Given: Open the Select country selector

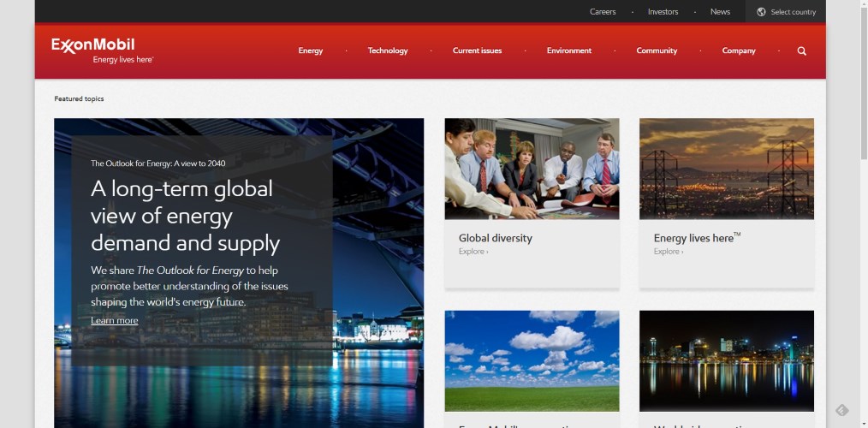Looking at the screenshot, I should point(786,12).
